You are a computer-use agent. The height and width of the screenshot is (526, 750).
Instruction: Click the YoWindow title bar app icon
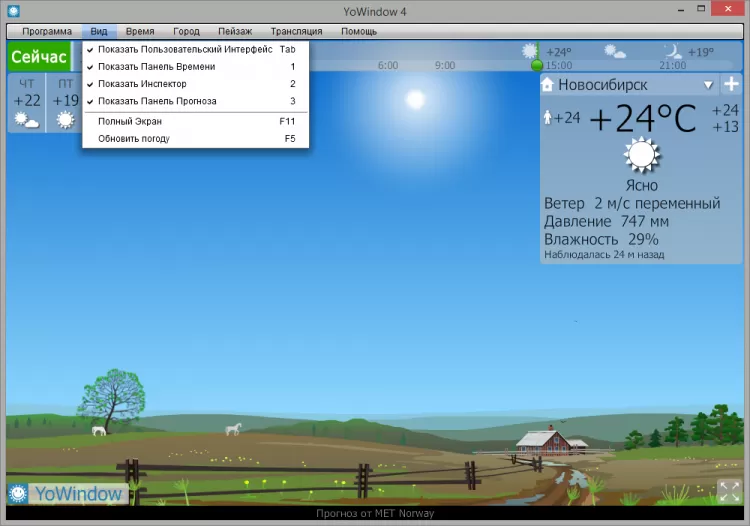13,11
